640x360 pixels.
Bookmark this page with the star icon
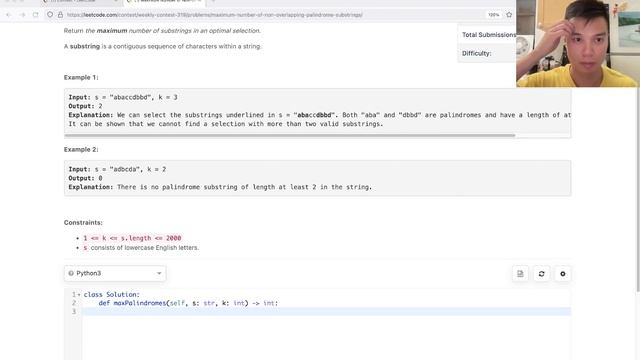509,15
